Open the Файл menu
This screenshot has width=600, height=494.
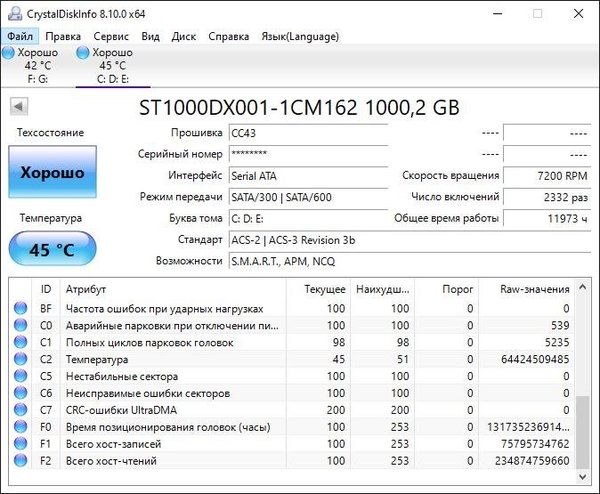coord(20,36)
